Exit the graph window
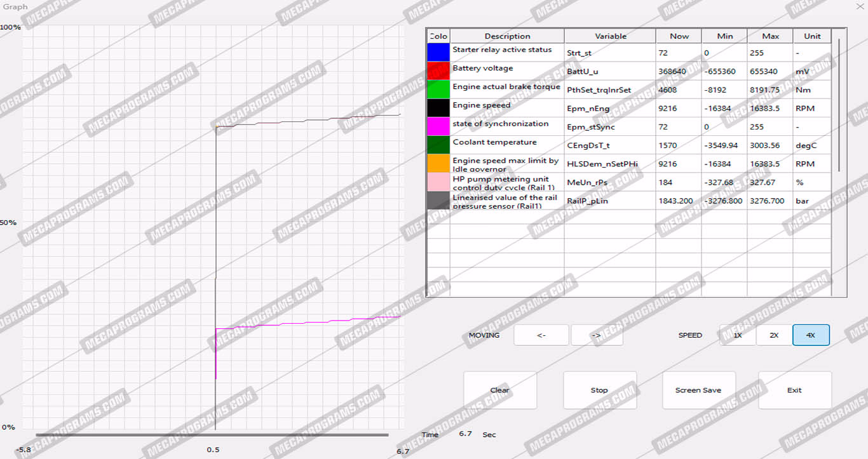Image resolution: width=868 pixels, height=459 pixels. coord(794,390)
